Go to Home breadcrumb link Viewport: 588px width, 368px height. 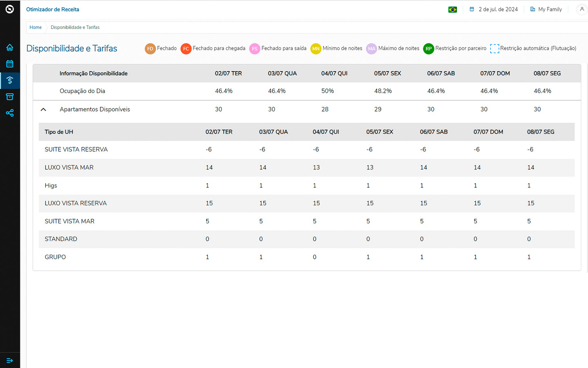36,27
